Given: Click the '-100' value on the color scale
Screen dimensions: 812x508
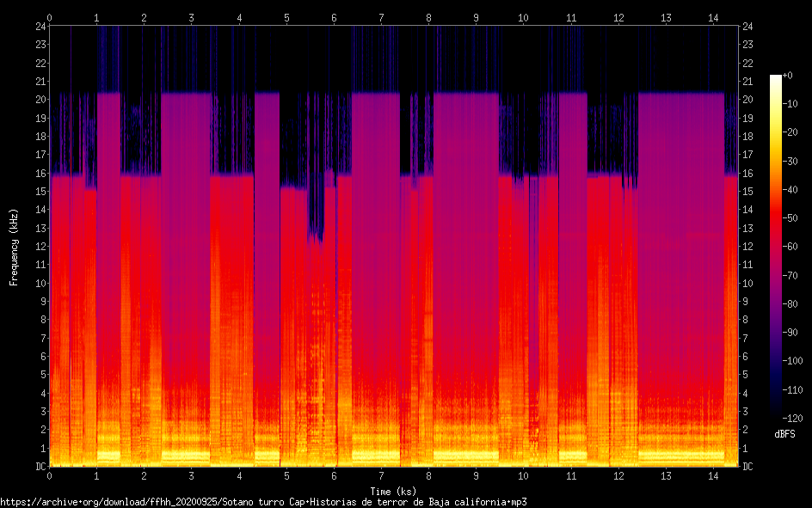Looking at the screenshot, I should pyautogui.click(x=792, y=361).
